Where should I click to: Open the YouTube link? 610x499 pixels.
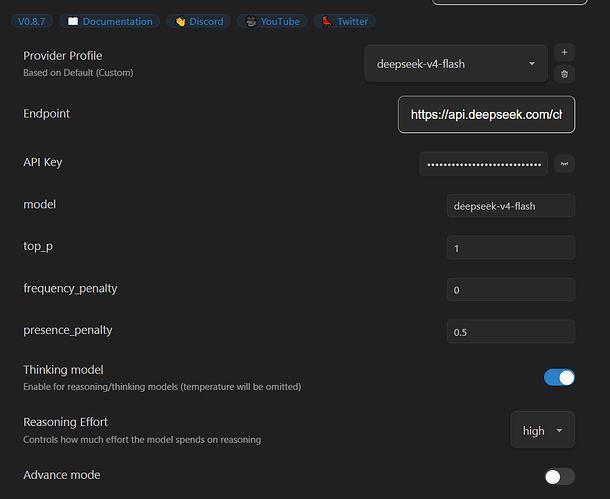click(x=272, y=21)
